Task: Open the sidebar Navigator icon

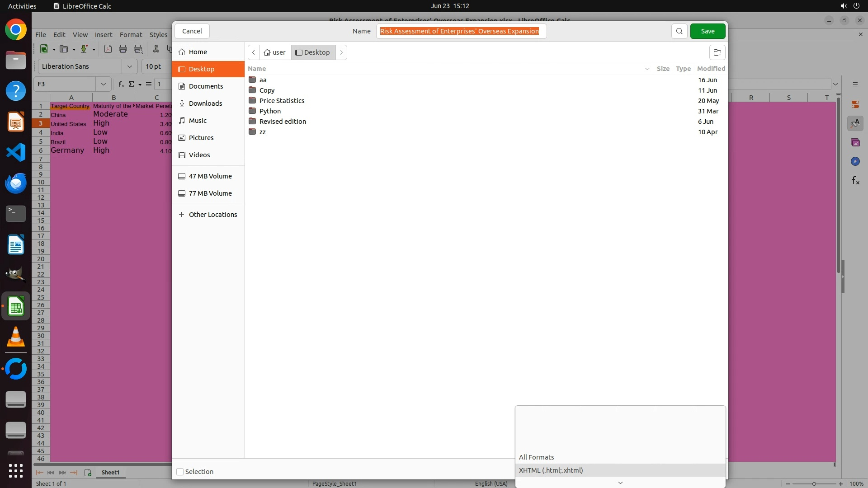Action: 855,162
